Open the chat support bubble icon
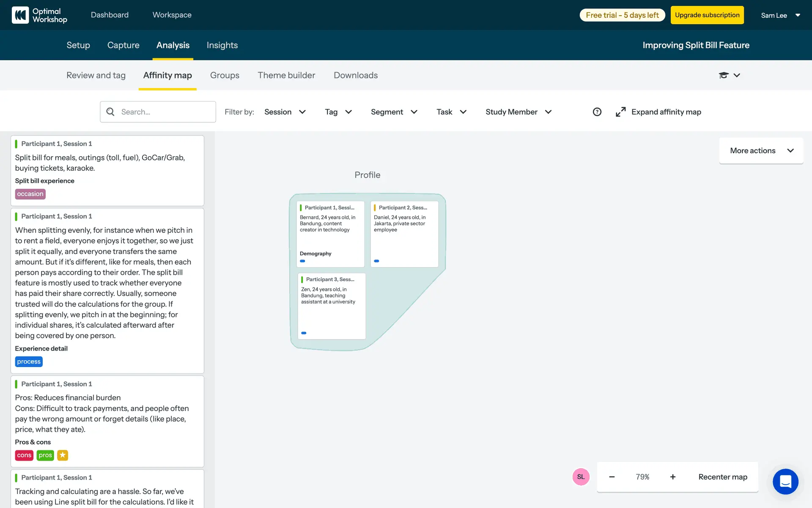812x508 pixels. (x=785, y=481)
